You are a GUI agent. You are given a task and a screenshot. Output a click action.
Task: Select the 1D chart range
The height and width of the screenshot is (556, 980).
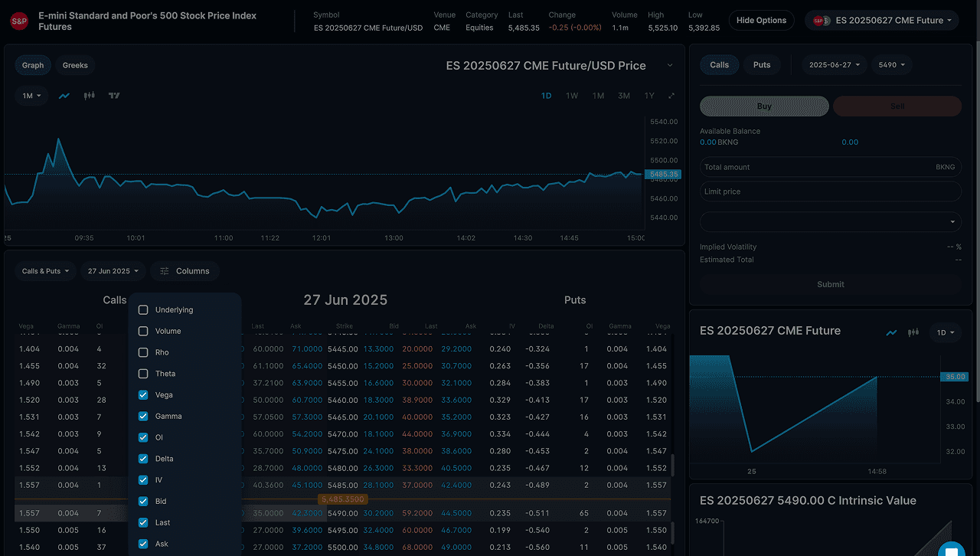pyautogui.click(x=547, y=96)
